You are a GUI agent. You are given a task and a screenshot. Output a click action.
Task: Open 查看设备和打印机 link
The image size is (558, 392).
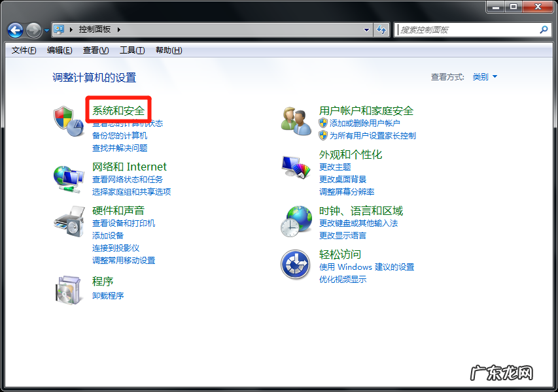coord(124,223)
